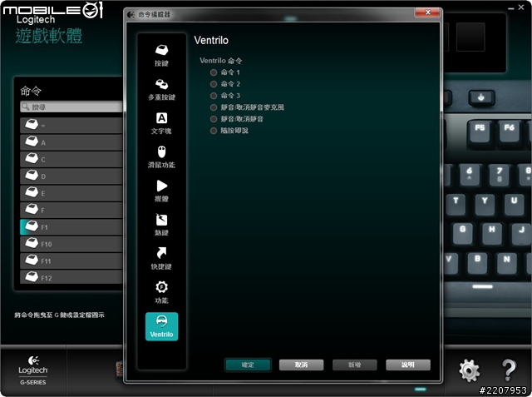Select the 滑鼠功能 mouse function category
The height and width of the screenshot is (397, 532).
161,157
